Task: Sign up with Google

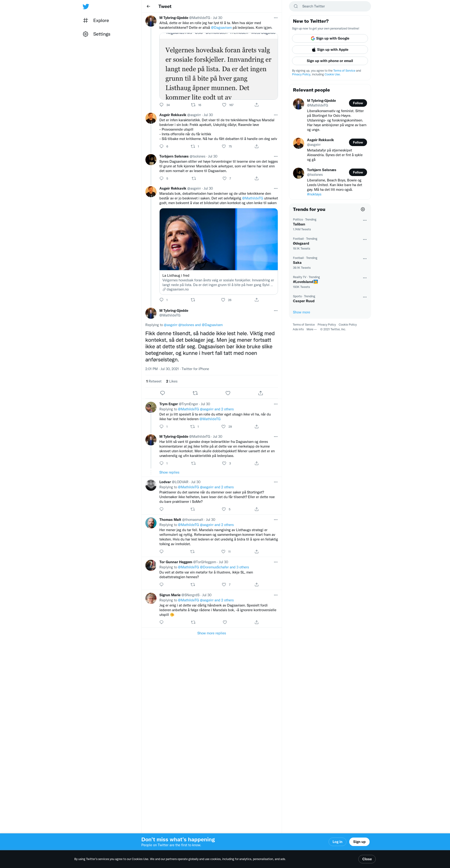Action: (x=330, y=38)
